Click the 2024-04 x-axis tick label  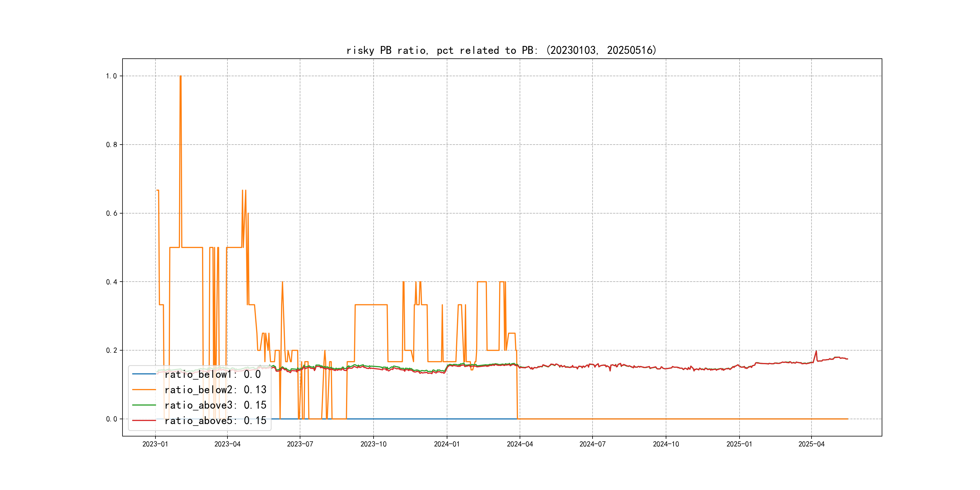tap(520, 444)
